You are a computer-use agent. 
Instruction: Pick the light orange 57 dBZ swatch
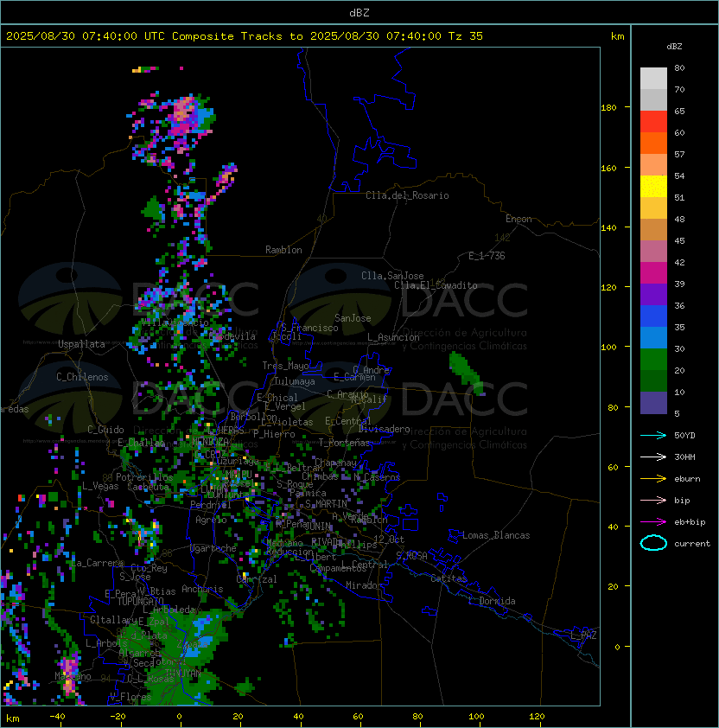(653, 165)
